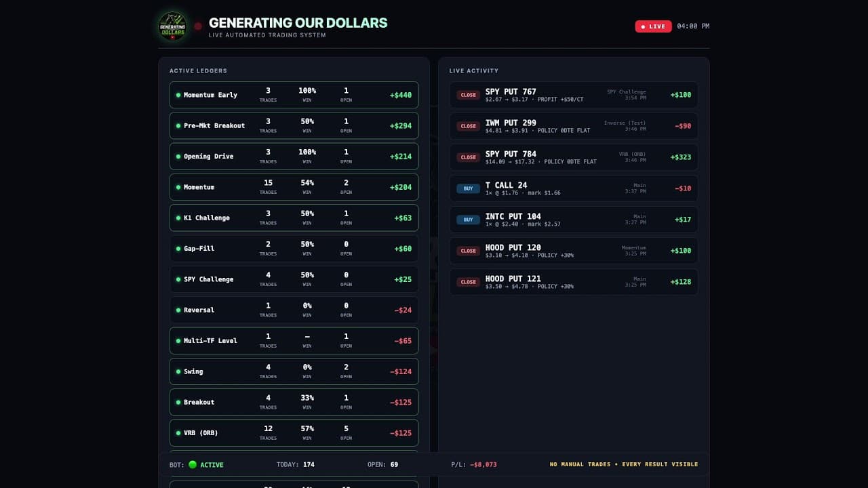This screenshot has width=868, height=488.
Task: Click the green dot on Gap-Fill ledger
Action: click(x=178, y=249)
